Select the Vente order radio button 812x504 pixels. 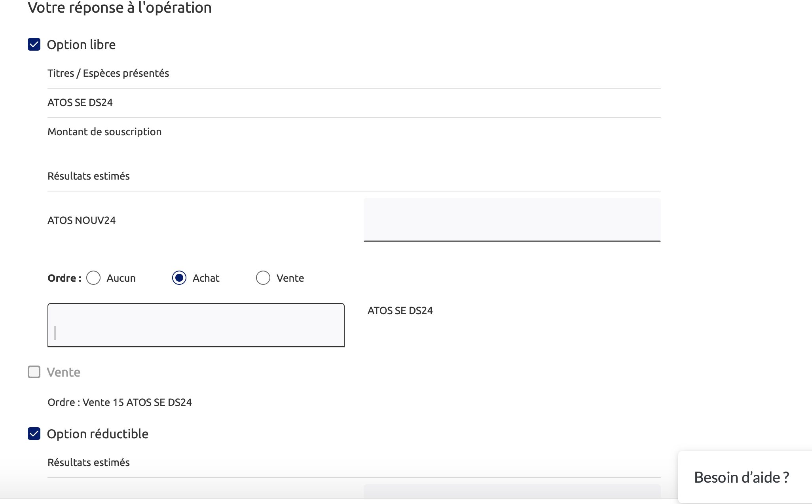click(263, 278)
